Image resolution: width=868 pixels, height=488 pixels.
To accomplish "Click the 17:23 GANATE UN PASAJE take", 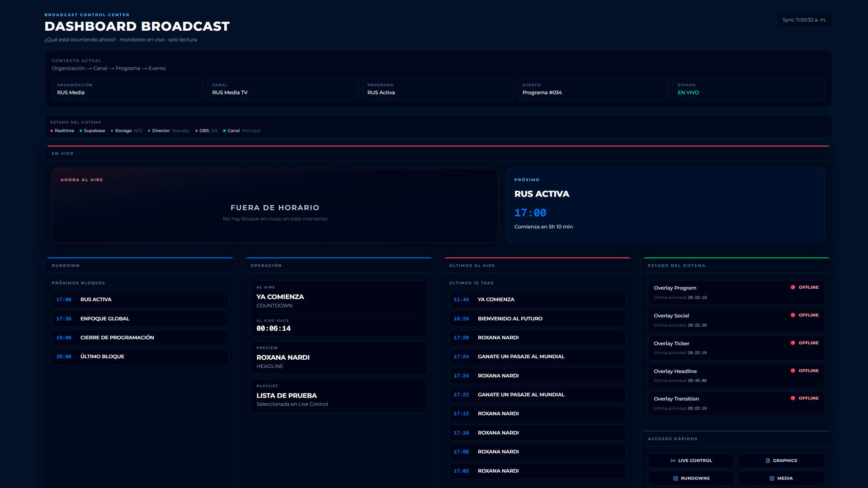I will coord(538,394).
